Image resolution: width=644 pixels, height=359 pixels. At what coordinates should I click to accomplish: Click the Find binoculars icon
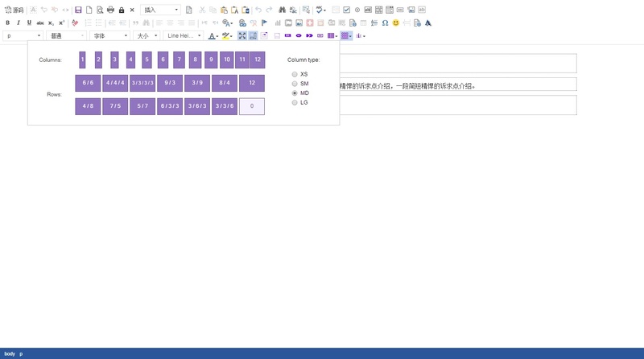[x=291, y=10]
